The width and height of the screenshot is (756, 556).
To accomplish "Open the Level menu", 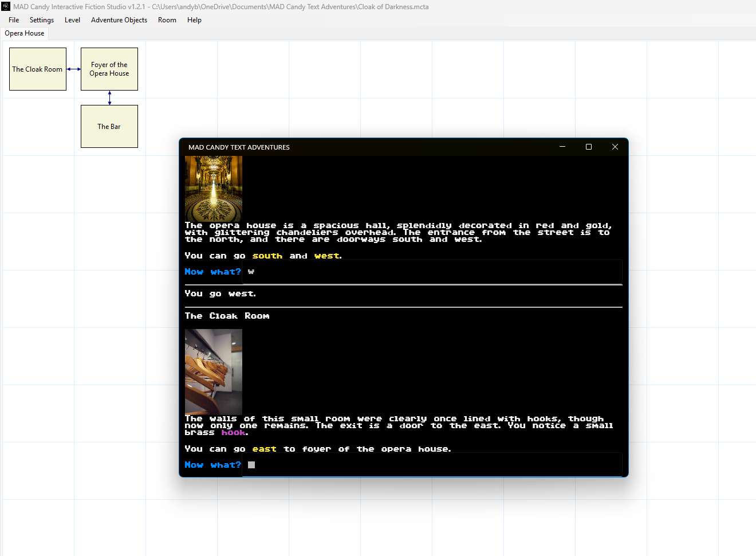I will 72,20.
